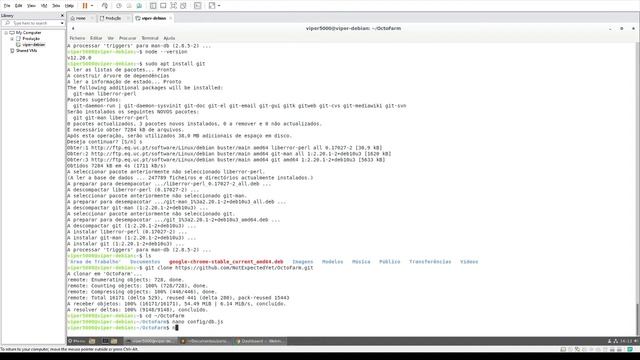Click Documentos directory name in terminal
The width and height of the screenshot is (640, 360).
(145, 262)
